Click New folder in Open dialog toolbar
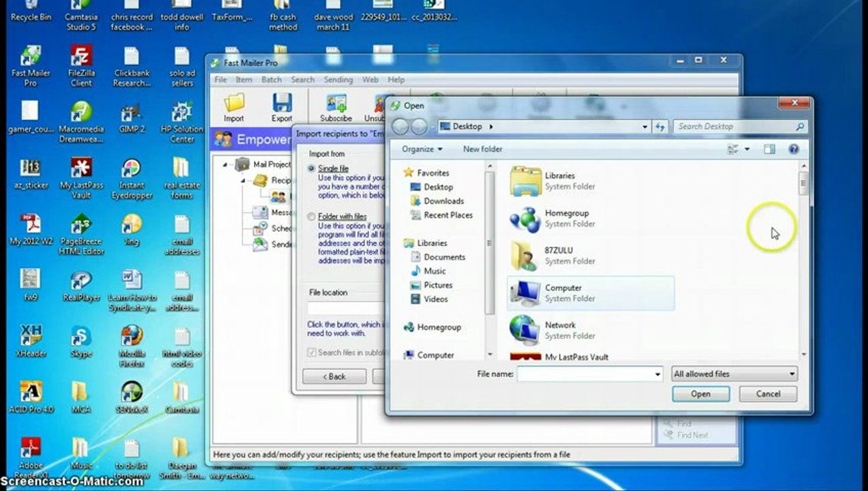 (x=482, y=149)
